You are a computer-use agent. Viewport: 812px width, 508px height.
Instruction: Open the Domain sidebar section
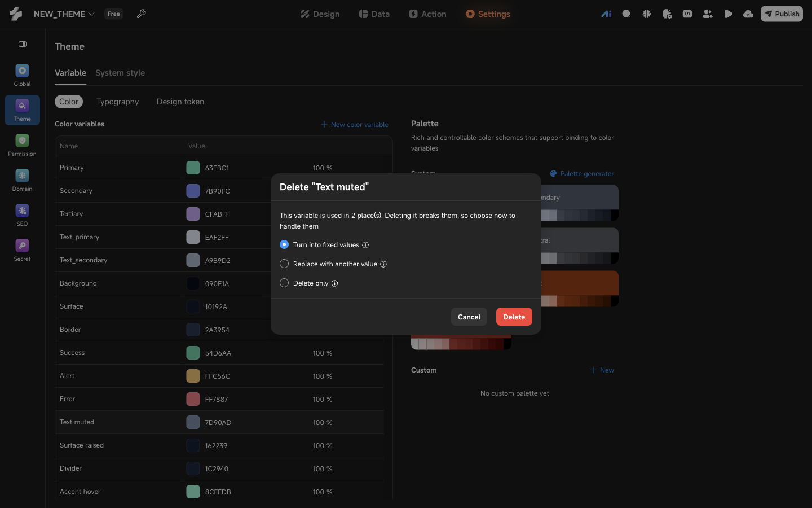pyautogui.click(x=22, y=181)
